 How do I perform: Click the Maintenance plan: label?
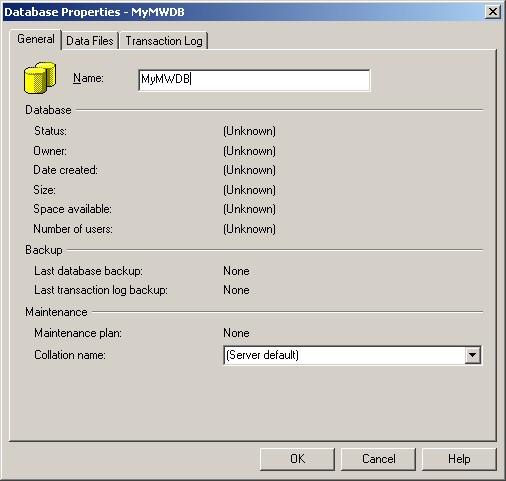[x=78, y=333]
